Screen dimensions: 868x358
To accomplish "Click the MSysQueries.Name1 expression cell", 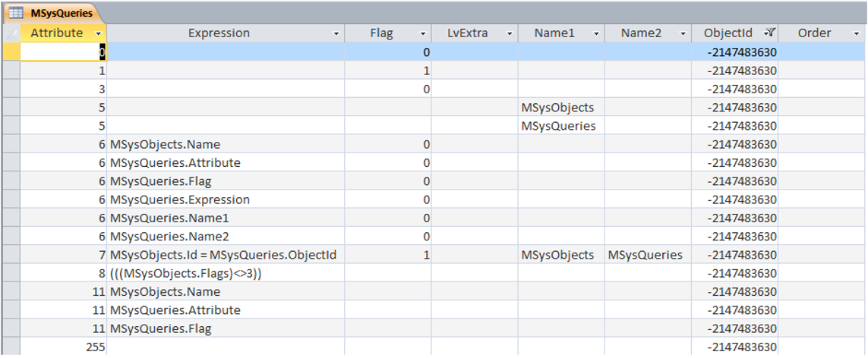I will pos(226,218).
